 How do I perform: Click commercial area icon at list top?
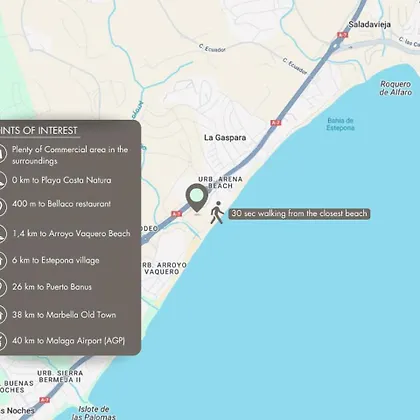coord(2,154)
